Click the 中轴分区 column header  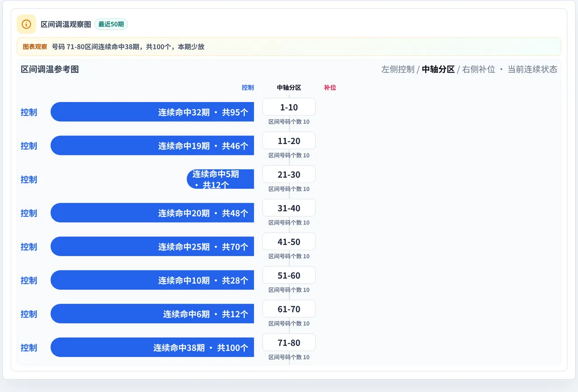click(289, 88)
